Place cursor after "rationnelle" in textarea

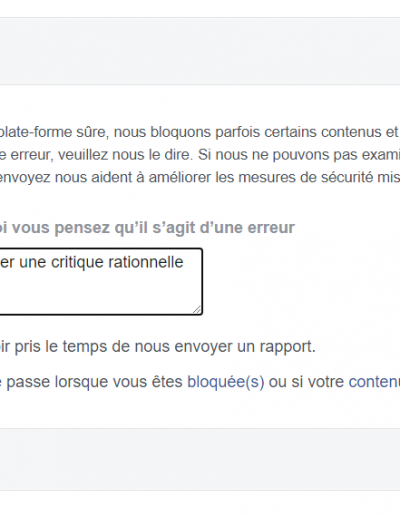click(184, 262)
